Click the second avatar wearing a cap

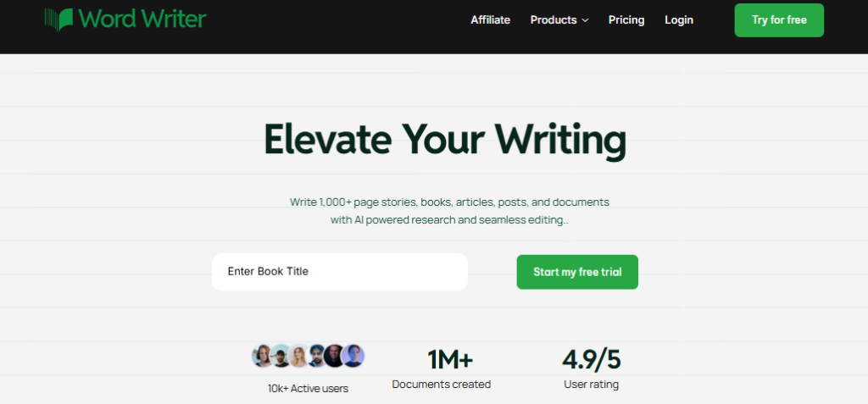point(281,356)
